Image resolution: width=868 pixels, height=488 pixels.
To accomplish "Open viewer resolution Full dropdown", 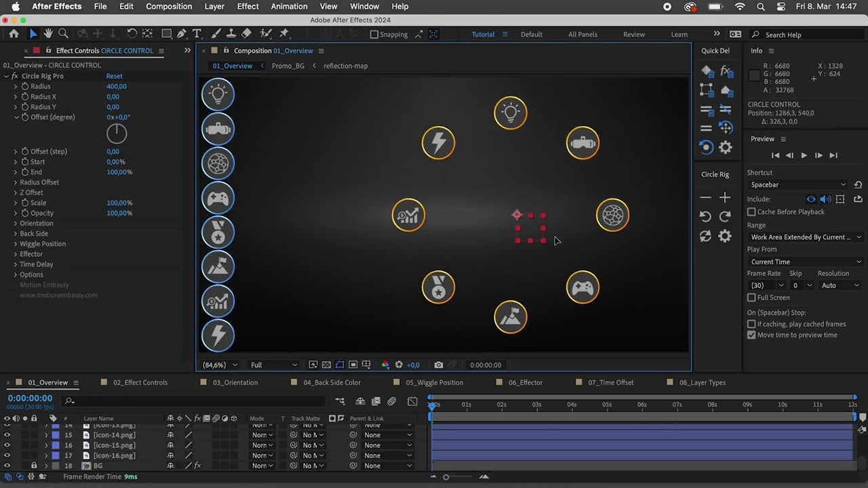I will [x=273, y=365].
